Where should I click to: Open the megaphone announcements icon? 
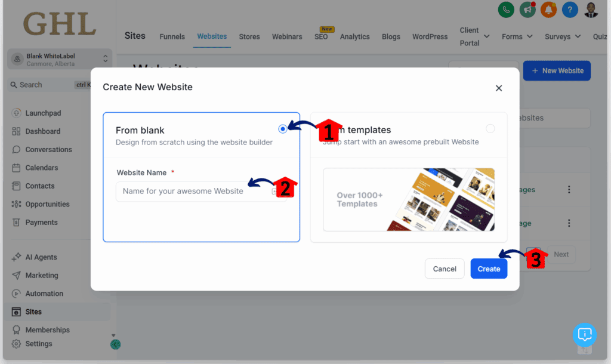[527, 10]
